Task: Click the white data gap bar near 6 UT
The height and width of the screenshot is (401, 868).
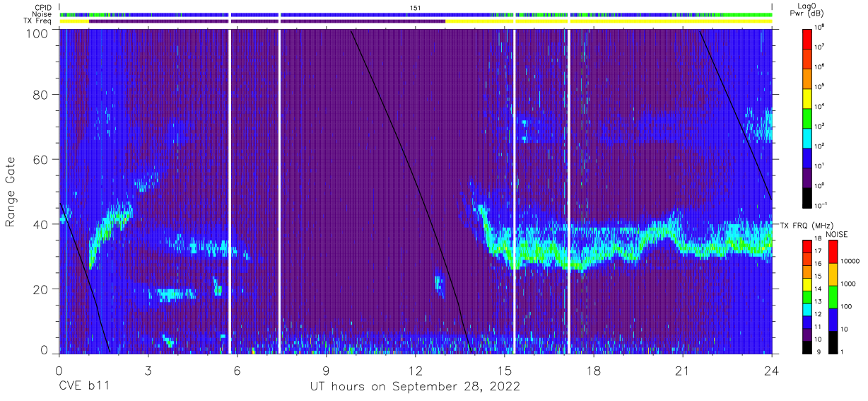Action: click(230, 192)
